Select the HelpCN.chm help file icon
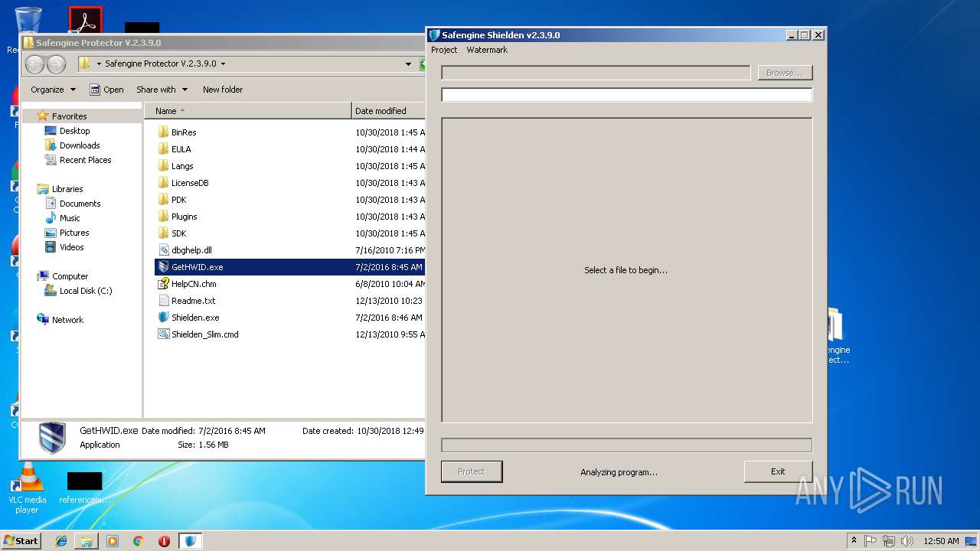This screenshot has width=980, height=551. (x=163, y=283)
